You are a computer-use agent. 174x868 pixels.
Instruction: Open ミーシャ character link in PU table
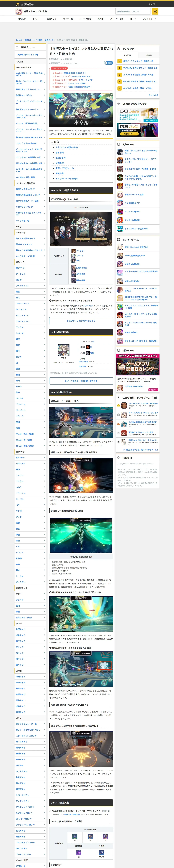80,256
